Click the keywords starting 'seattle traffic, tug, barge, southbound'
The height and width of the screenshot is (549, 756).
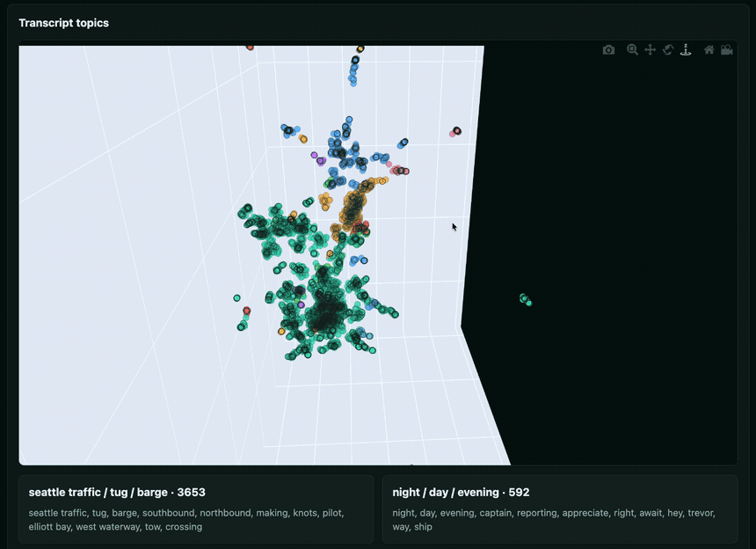(x=186, y=520)
